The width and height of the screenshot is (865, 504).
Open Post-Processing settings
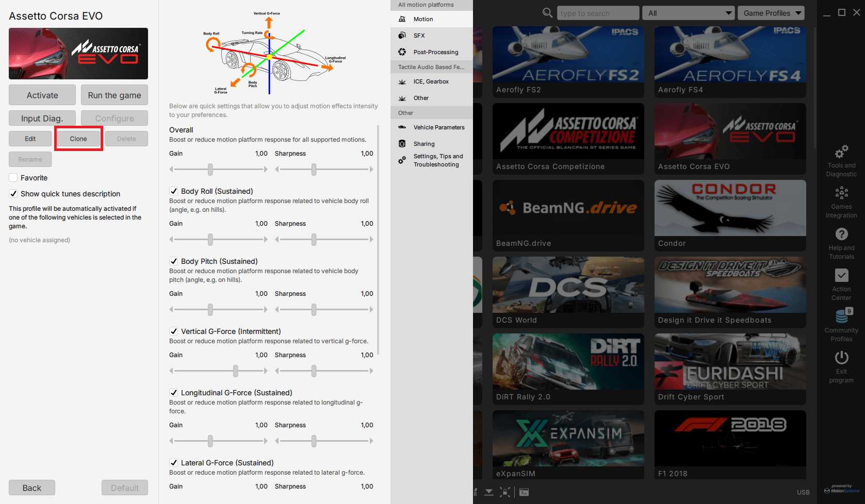tap(432, 52)
